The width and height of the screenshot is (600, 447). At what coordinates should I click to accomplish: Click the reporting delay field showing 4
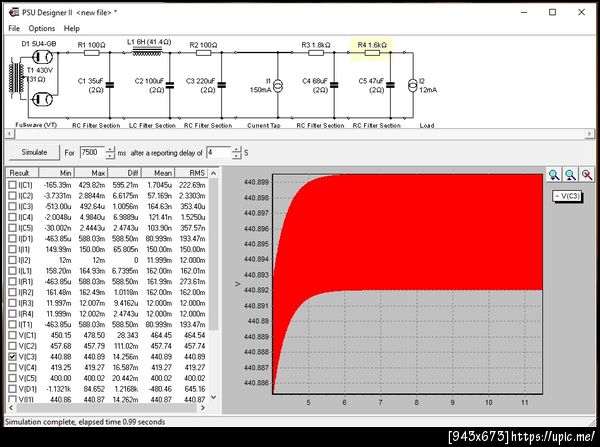[219, 152]
